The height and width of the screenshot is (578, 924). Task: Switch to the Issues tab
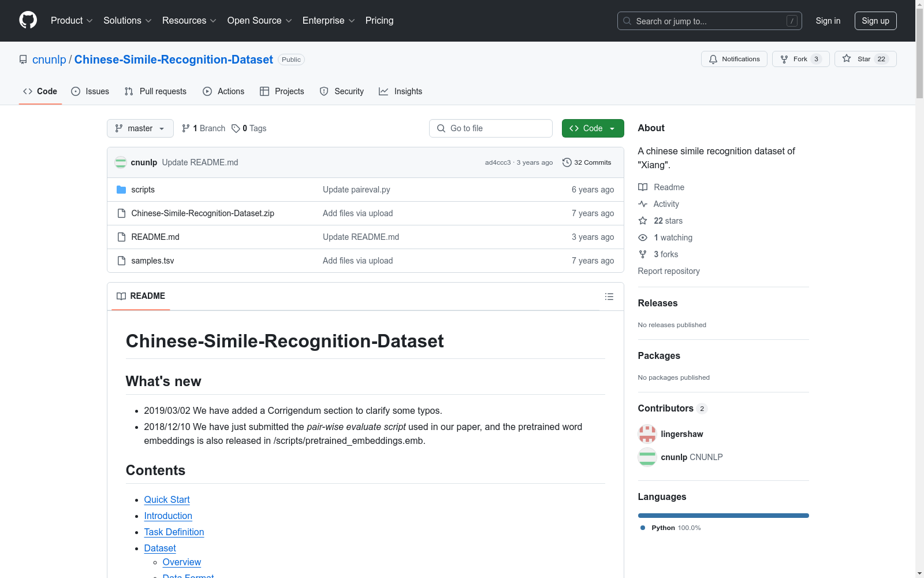point(90,91)
